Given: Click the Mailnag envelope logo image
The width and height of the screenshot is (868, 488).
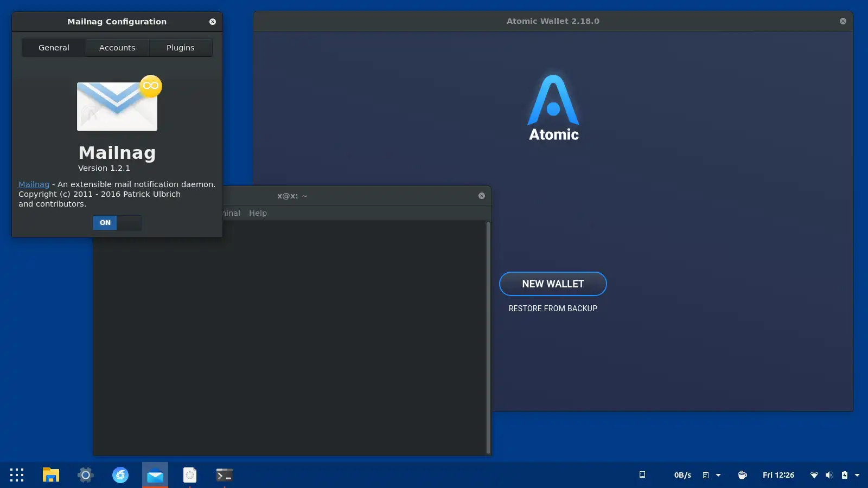Looking at the screenshot, I should (x=119, y=104).
